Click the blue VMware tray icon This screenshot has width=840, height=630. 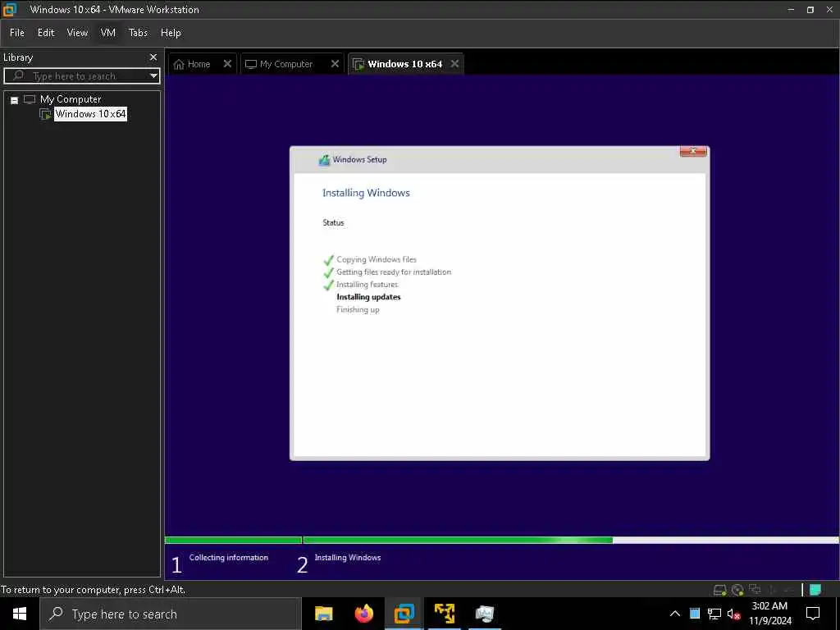(695, 614)
